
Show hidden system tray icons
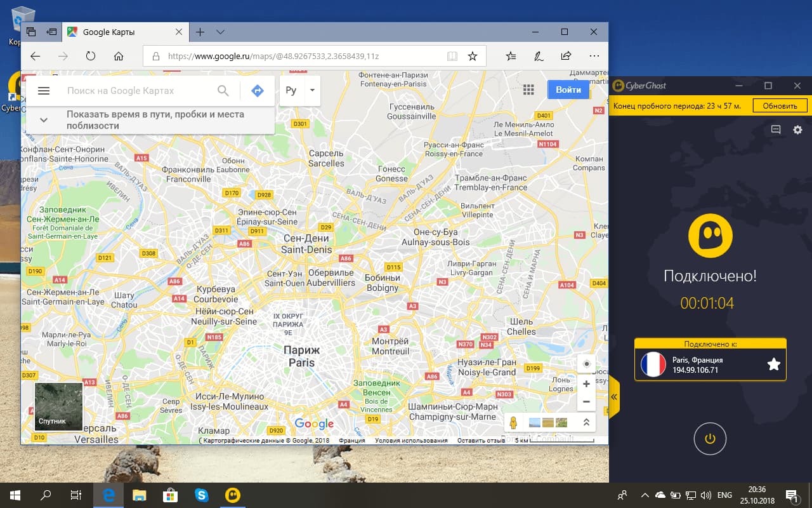coord(645,495)
